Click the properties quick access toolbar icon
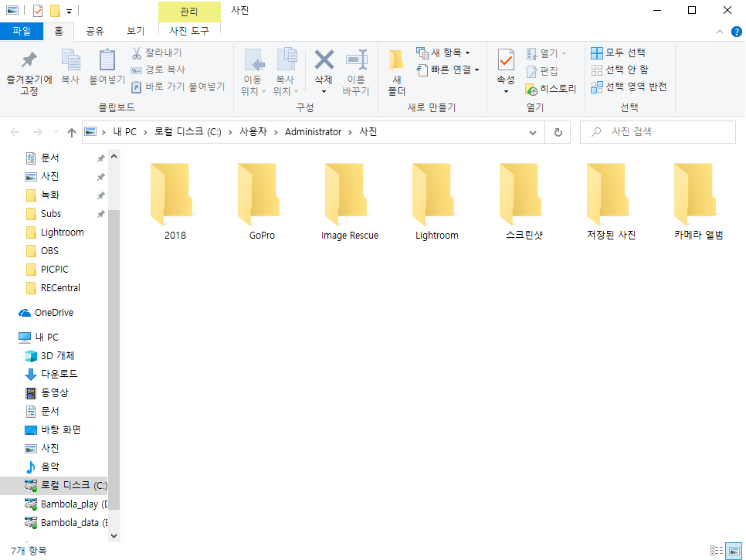The height and width of the screenshot is (560, 746). click(38, 10)
